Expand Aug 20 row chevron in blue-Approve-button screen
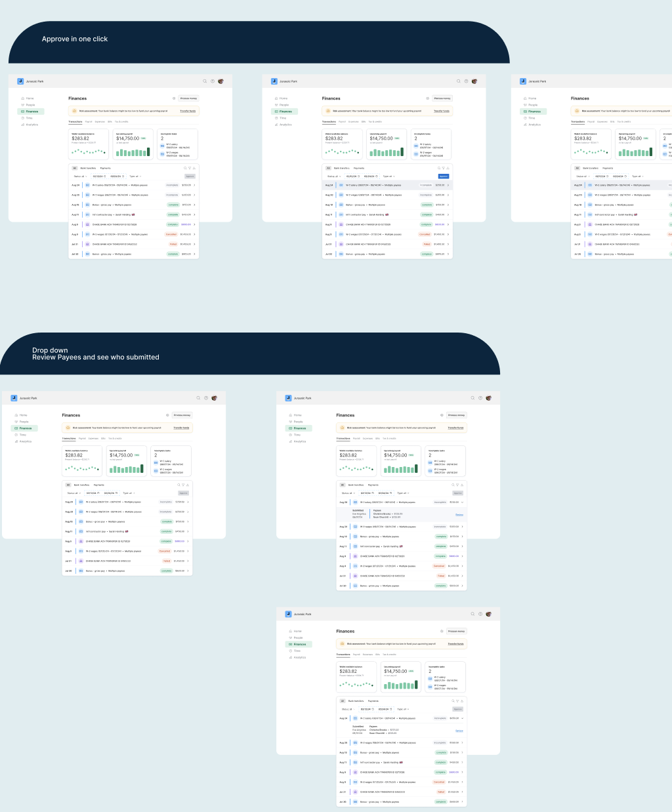The image size is (672, 812). [x=448, y=195]
